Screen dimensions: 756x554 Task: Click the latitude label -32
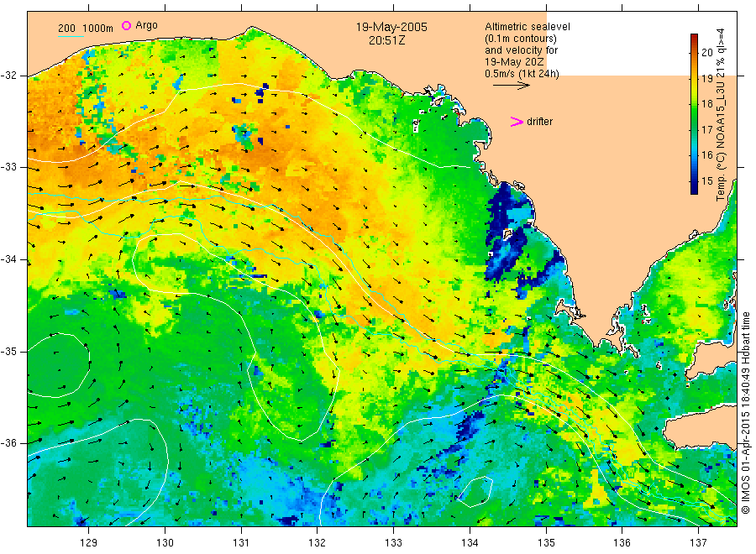point(8,76)
